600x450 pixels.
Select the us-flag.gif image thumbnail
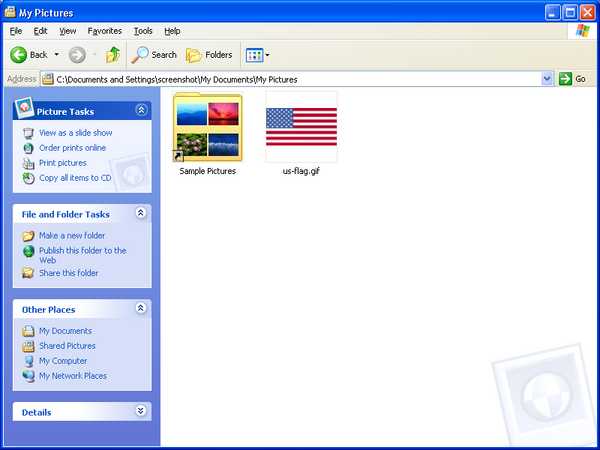coord(302,127)
